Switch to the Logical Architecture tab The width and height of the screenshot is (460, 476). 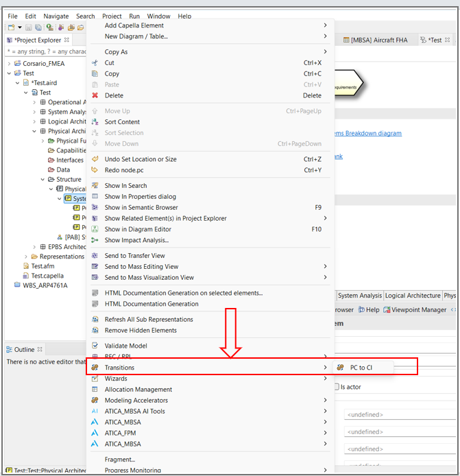click(413, 296)
